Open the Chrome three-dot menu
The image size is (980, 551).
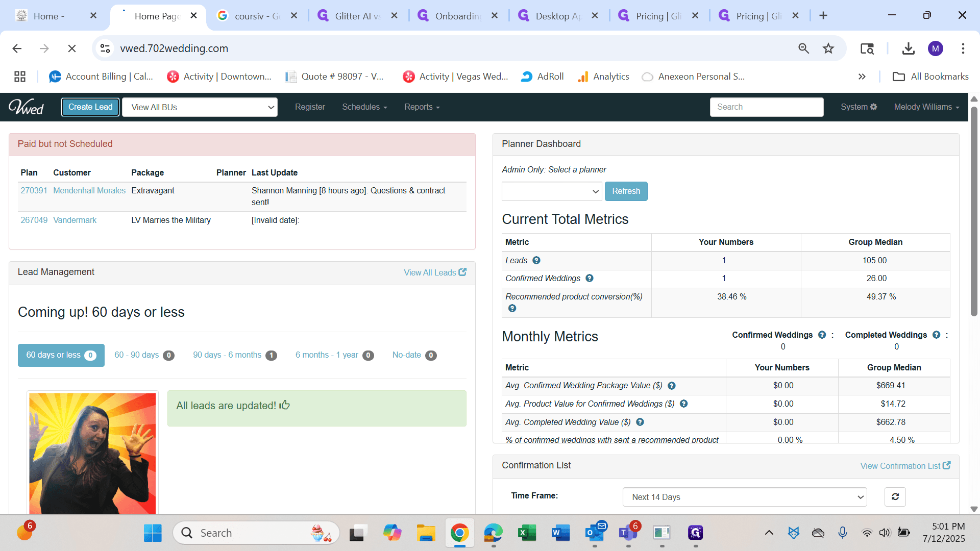[x=963, y=48]
